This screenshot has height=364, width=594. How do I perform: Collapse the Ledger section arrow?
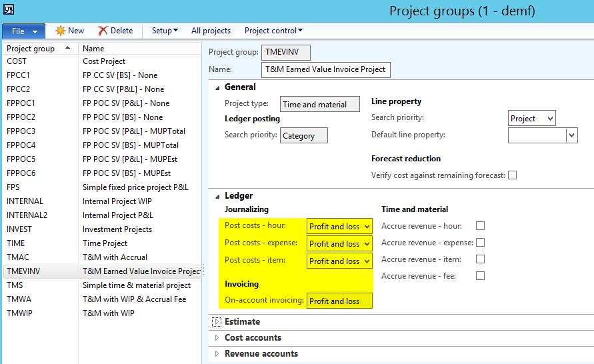point(217,196)
